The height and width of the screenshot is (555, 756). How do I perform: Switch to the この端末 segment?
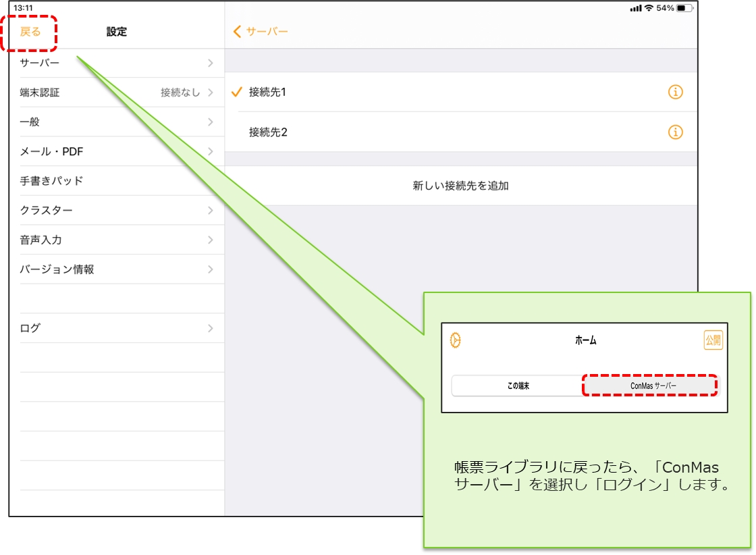click(518, 386)
